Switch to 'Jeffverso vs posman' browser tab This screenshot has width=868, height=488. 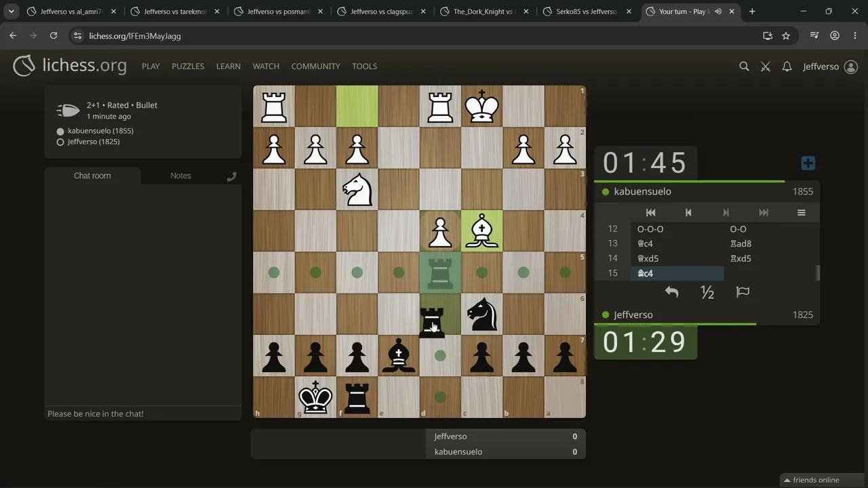coord(277,12)
